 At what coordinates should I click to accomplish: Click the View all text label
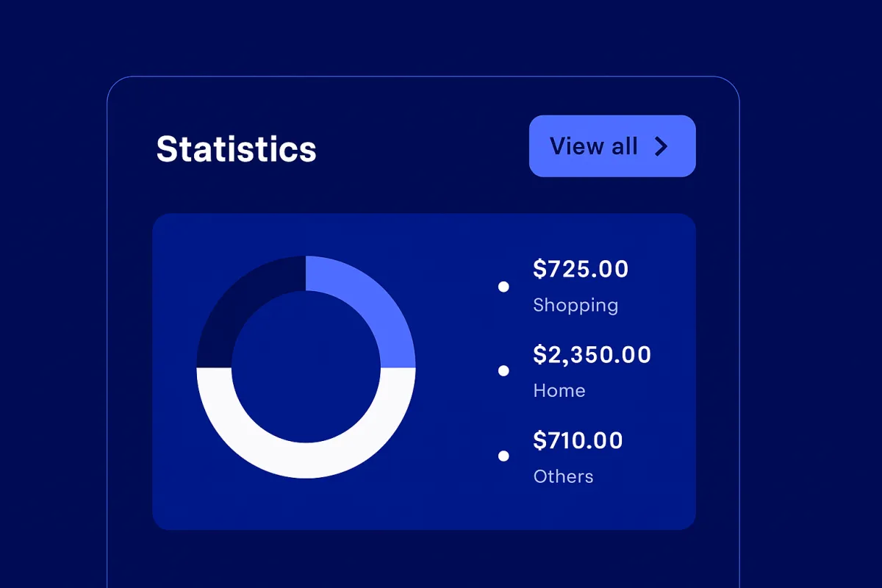tap(593, 146)
